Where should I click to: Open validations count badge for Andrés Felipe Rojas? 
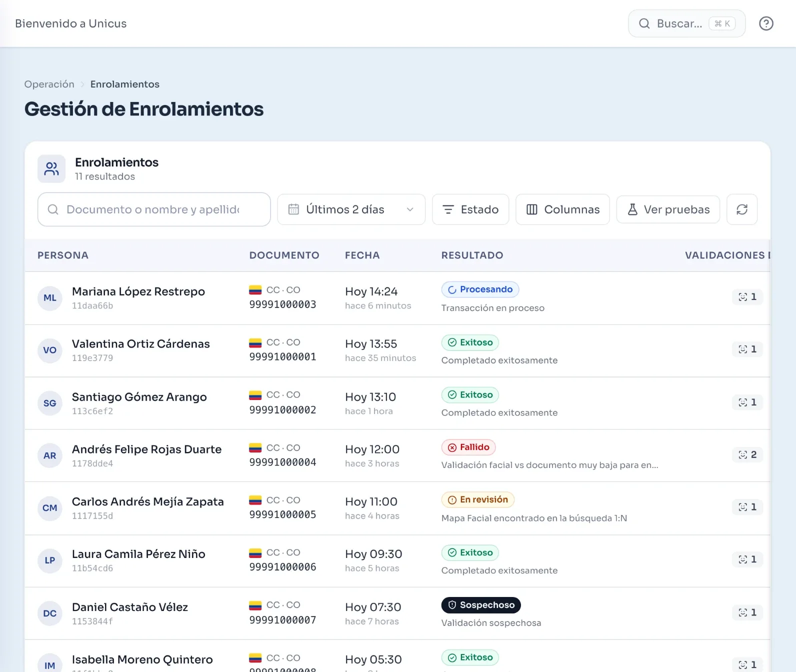point(747,455)
